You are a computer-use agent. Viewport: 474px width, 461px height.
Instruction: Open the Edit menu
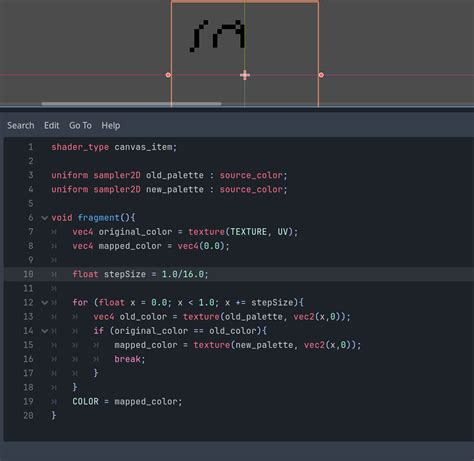click(52, 125)
